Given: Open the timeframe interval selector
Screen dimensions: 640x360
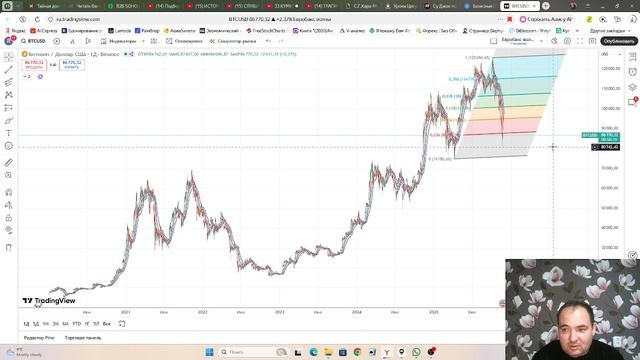Looking at the screenshot, I should coord(72,41).
